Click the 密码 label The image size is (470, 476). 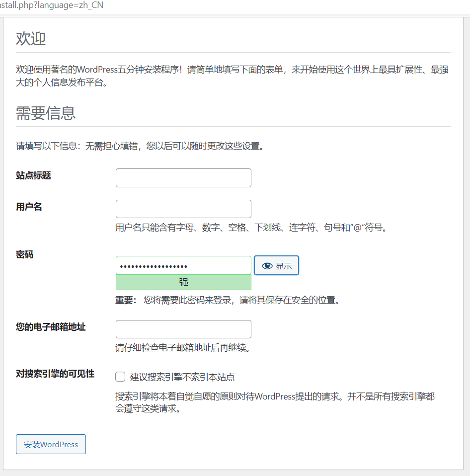pos(25,254)
